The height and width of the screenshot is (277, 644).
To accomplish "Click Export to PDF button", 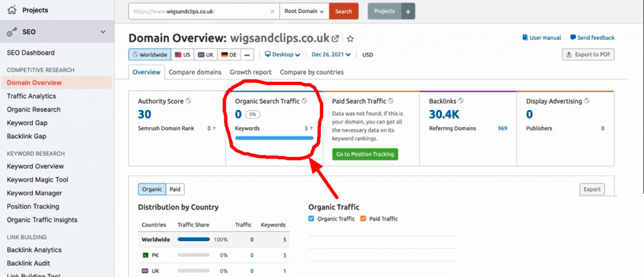I will (588, 55).
